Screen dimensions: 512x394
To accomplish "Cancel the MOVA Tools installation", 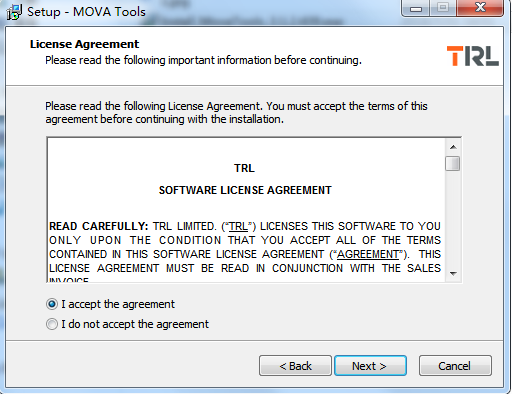I will coord(455,366).
